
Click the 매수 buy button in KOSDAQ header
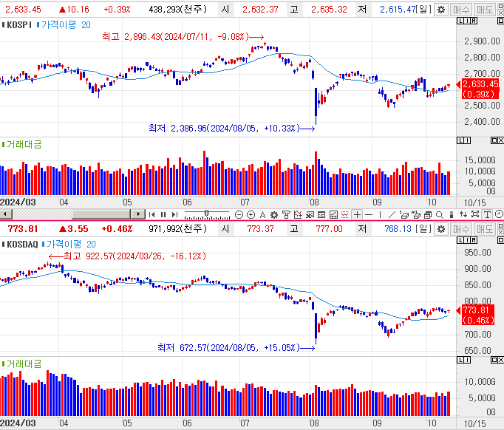[x=461, y=229]
